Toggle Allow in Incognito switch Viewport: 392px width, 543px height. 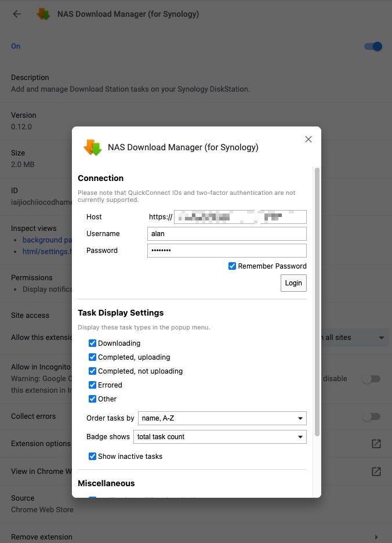371,378
